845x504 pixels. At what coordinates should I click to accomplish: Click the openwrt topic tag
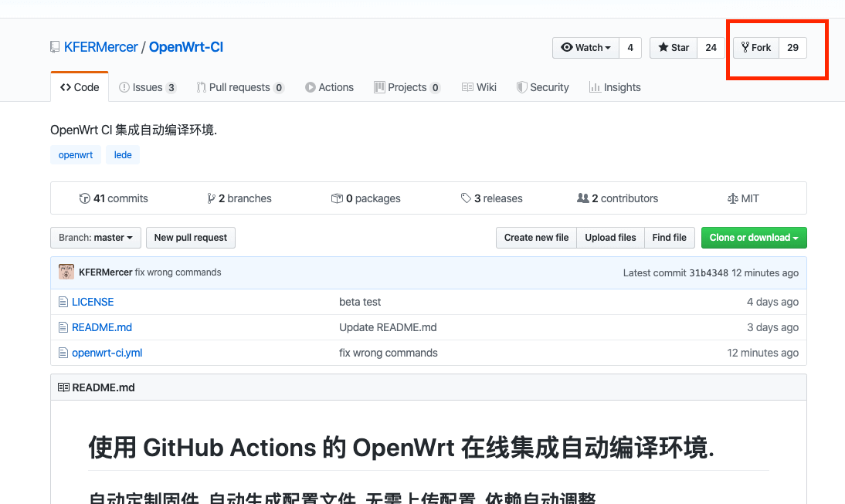(x=76, y=154)
